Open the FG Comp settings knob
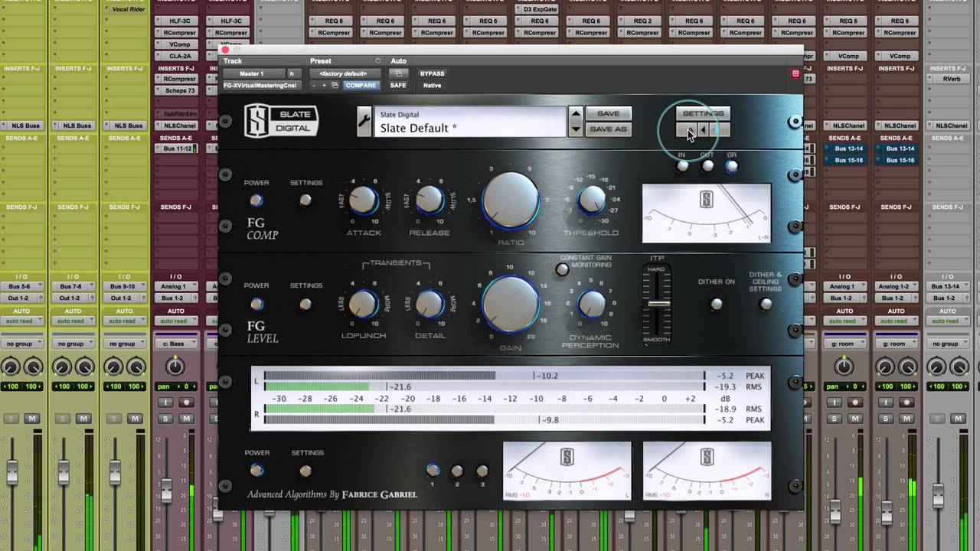The height and width of the screenshot is (551, 980). [x=305, y=201]
